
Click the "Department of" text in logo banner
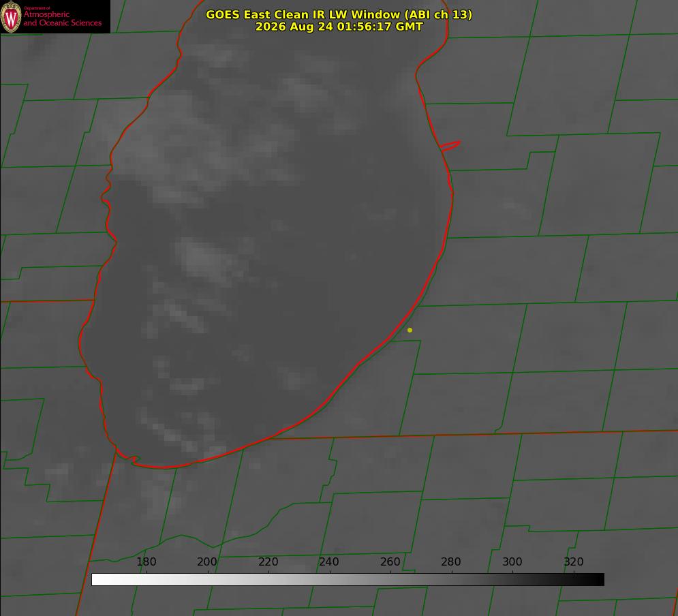click(x=37, y=8)
